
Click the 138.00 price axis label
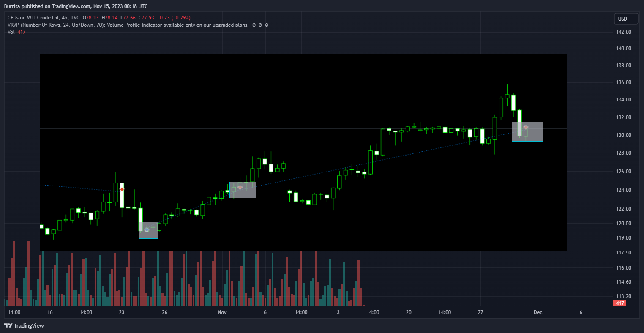coord(624,66)
